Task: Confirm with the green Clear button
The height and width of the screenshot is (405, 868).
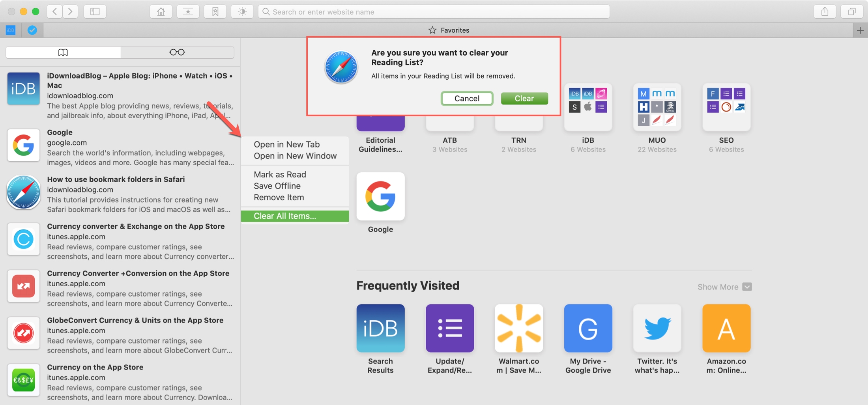Action: tap(524, 98)
